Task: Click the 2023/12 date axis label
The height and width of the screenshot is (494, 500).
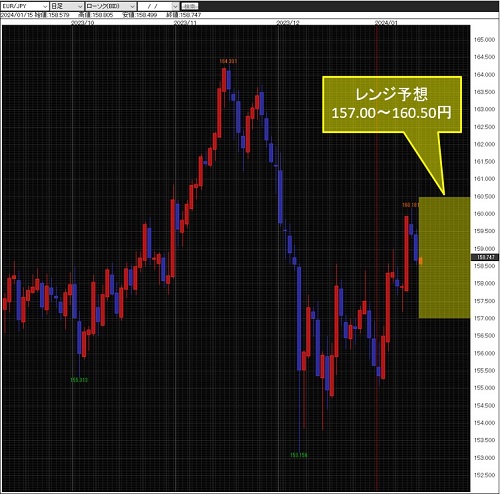Action: 288,23
